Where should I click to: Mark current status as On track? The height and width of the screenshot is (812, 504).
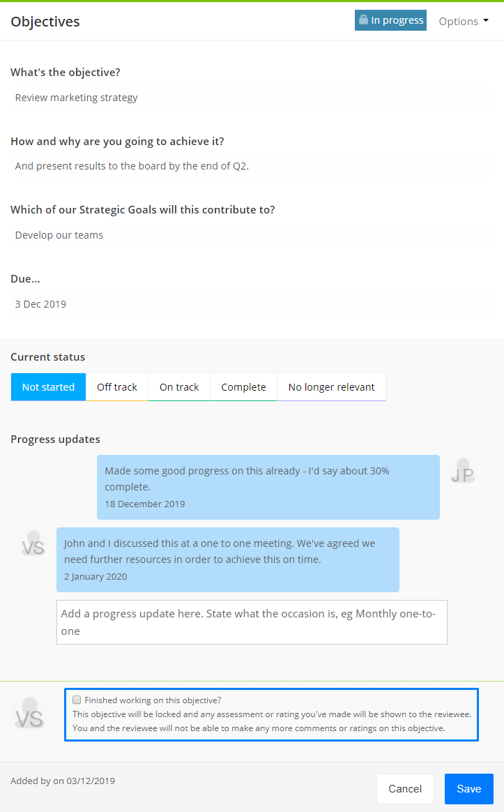point(179,387)
